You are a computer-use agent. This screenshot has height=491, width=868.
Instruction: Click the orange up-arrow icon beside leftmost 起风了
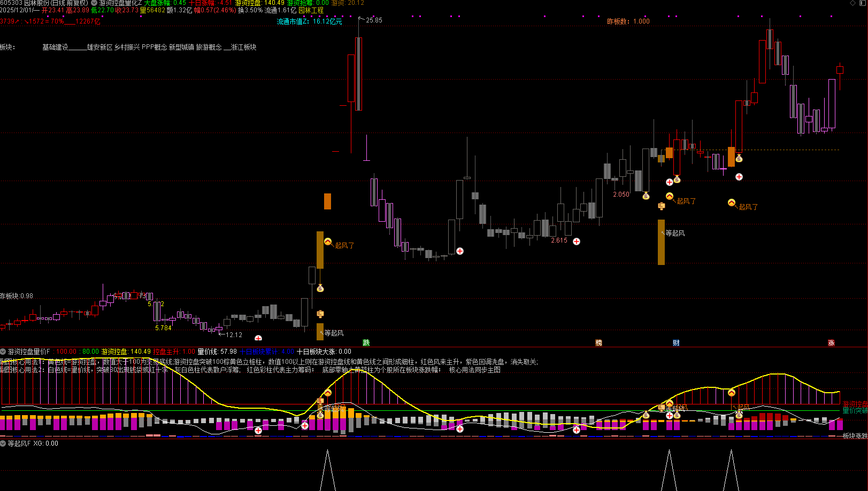click(328, 242)
